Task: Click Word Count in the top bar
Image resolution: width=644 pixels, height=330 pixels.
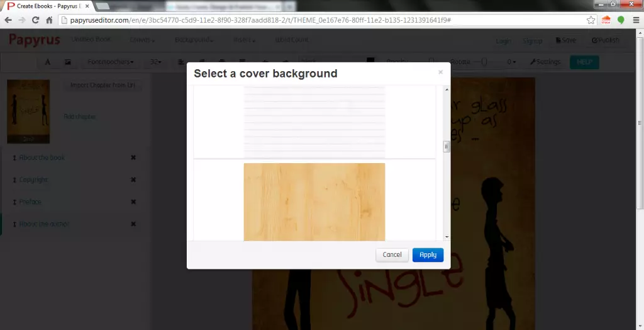Action: (292, 40)
